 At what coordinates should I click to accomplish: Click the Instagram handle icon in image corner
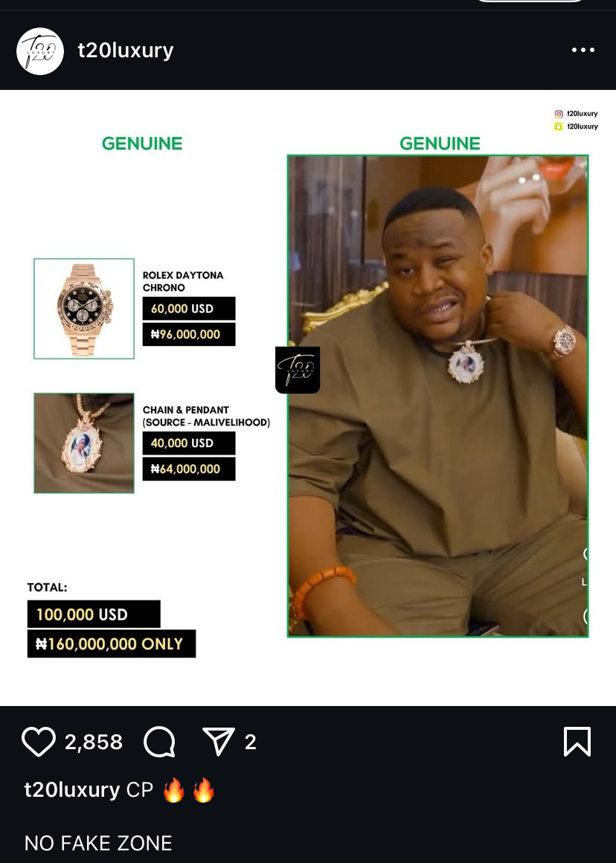pyautogui.click(x=559, y=114)
